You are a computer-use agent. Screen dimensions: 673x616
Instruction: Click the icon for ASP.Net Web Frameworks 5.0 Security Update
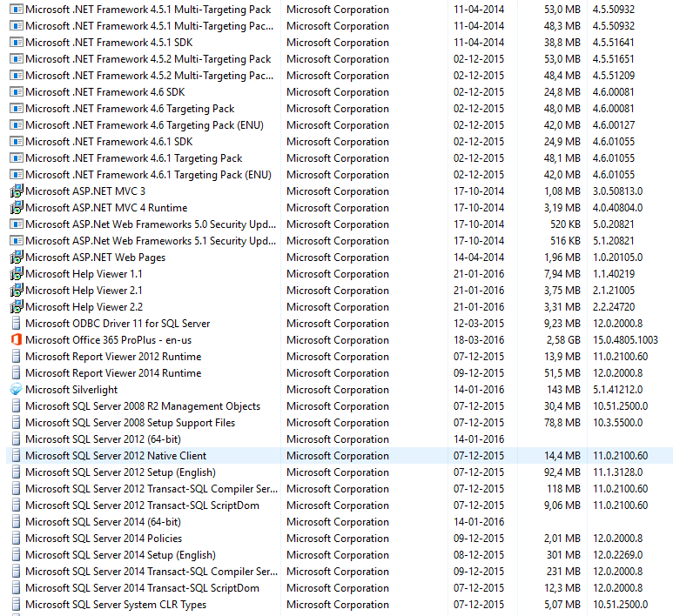17,224
